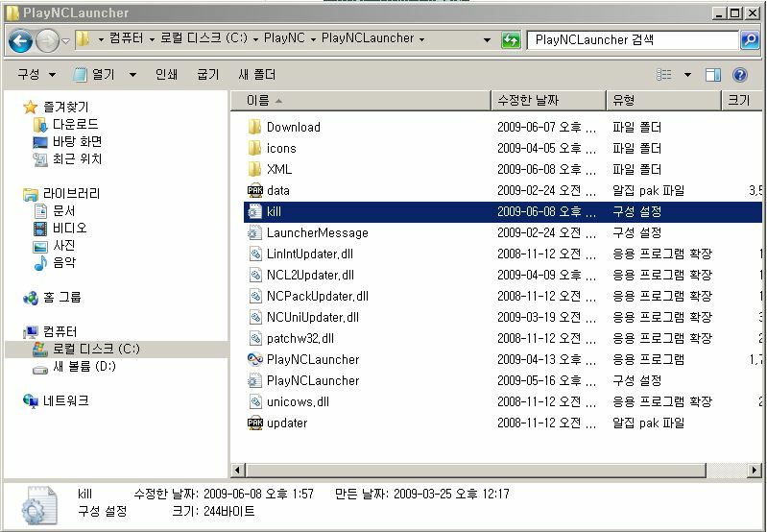Screen dimensions: 767x532
Task: Open address bar history dropdown arrow
Action: (487, 40)
